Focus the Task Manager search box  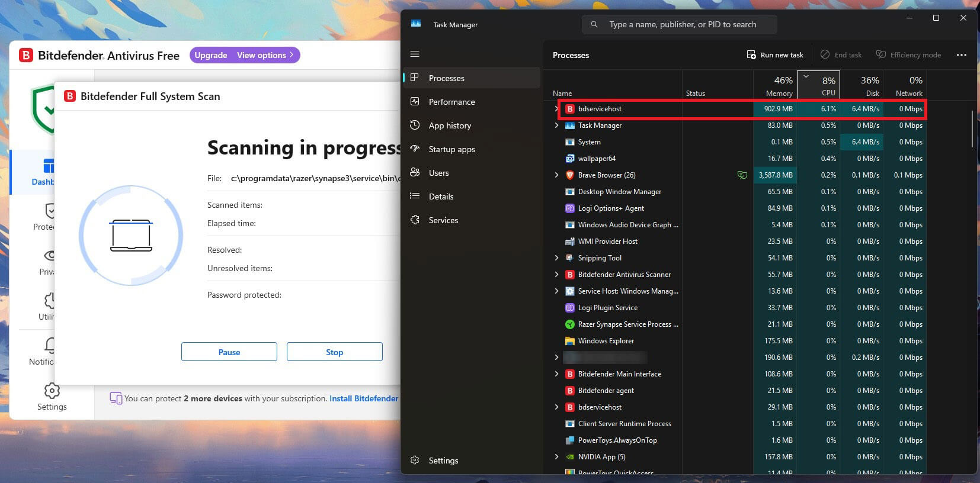680,24
